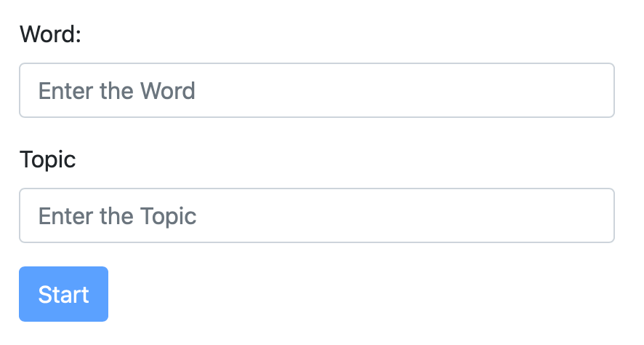Click inside the box under "Word:"
644x345 pixels.
[x=316, y=90]
